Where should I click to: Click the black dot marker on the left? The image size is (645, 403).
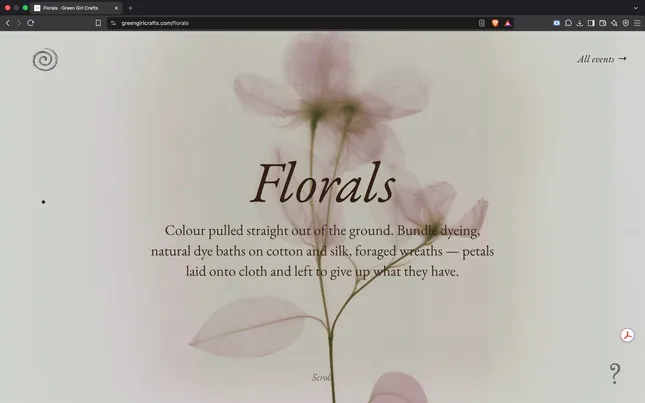point(43,202)
